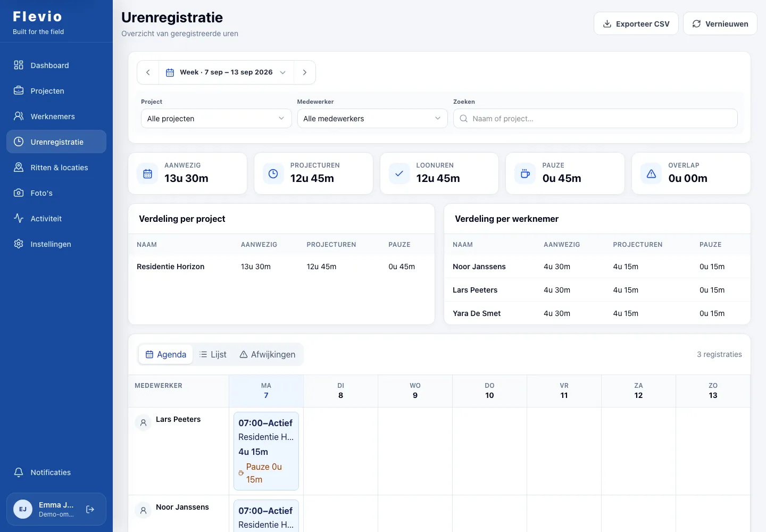This screenshot has width=766, height=532.
Task: Click Lars Peeters name in agenda
Action: 178,419
